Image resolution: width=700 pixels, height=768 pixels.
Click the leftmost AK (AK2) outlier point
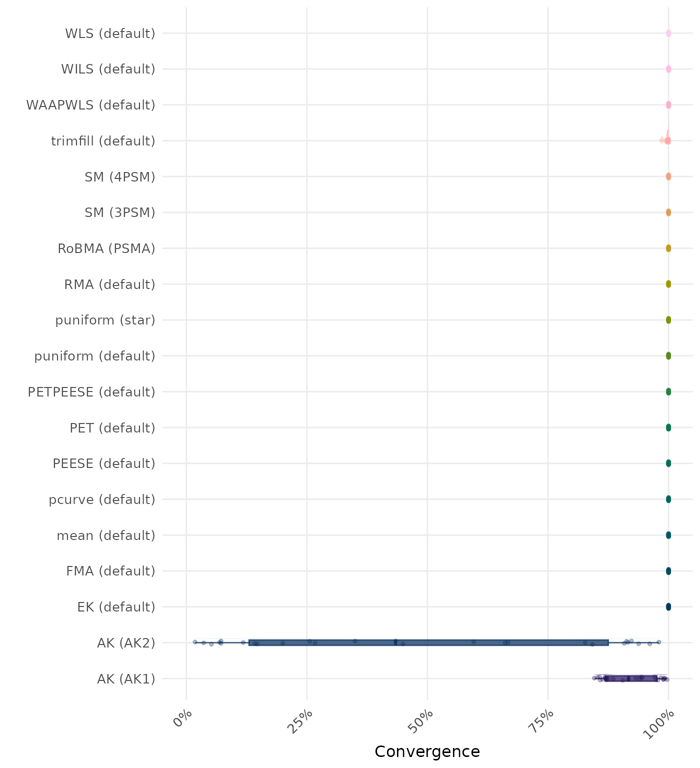(x=195, y=642)
